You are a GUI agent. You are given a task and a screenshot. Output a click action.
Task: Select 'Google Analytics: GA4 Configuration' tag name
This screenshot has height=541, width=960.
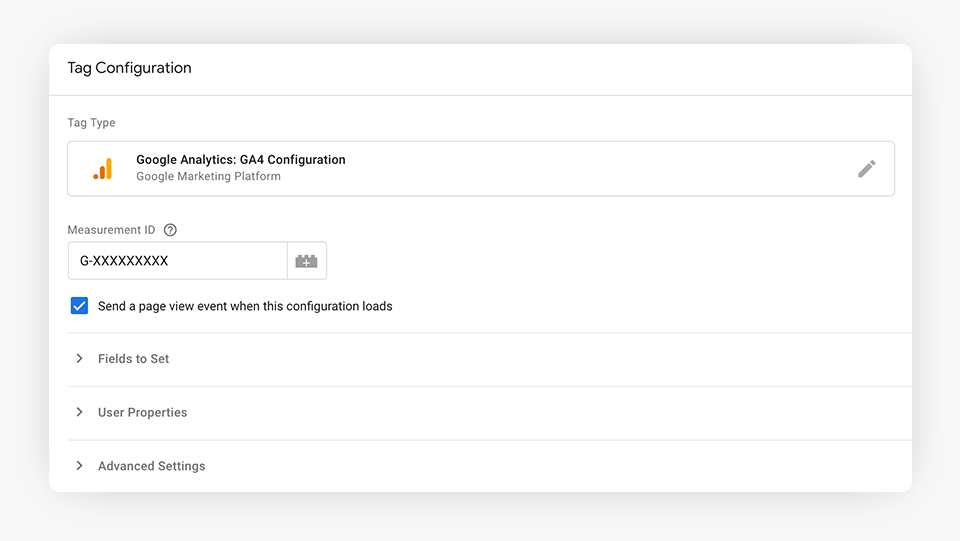pos(241,160)
